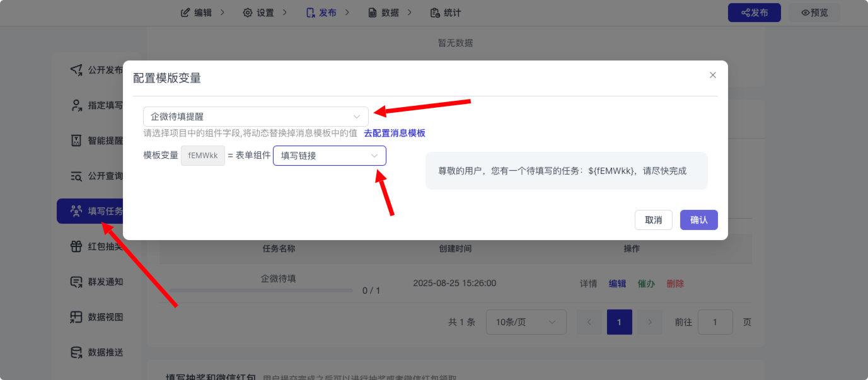Click the 创建时间 column header
The height and width of the screenshot is (380, 868).
[x=455, y=249]
